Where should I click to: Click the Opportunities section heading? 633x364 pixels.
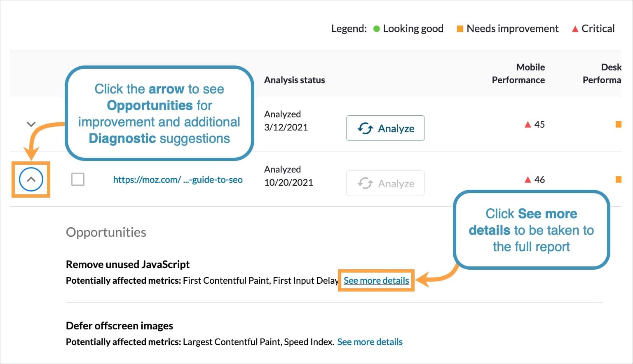click(105, 232)
